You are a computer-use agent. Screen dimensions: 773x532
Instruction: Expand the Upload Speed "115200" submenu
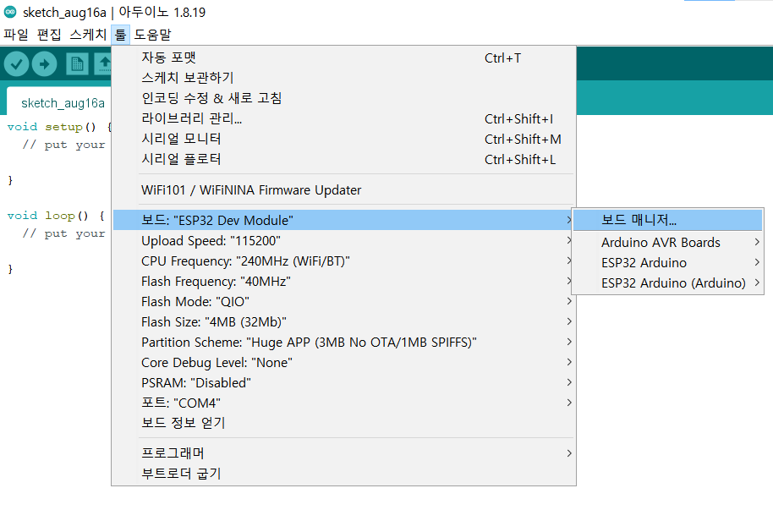point(344,240)
